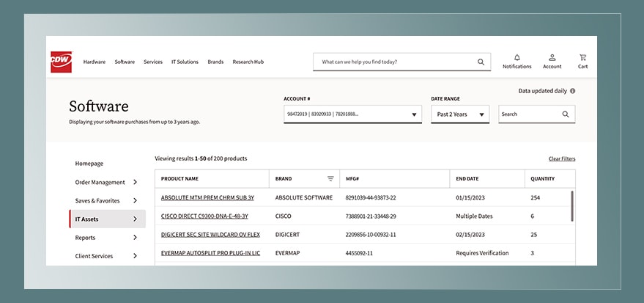Open the Account # dropdown
Viewport: 644px width, 303px height.
pyautogui.click(x=352, y=114)
